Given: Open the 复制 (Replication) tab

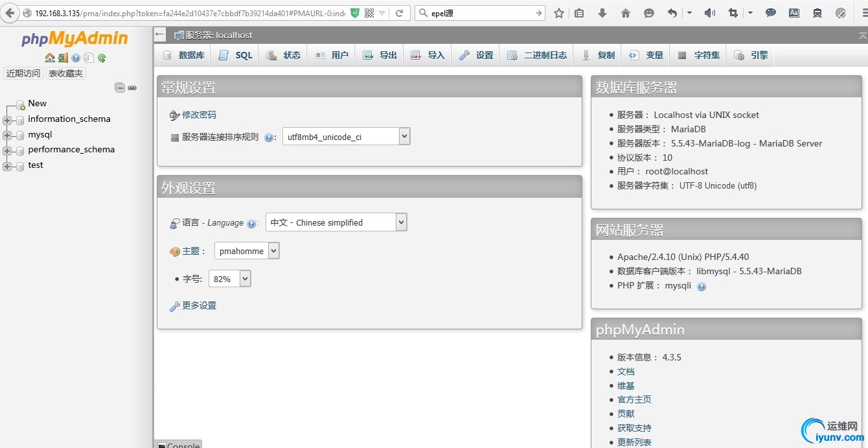Looking at the screenshot, I should coord(598,55).
